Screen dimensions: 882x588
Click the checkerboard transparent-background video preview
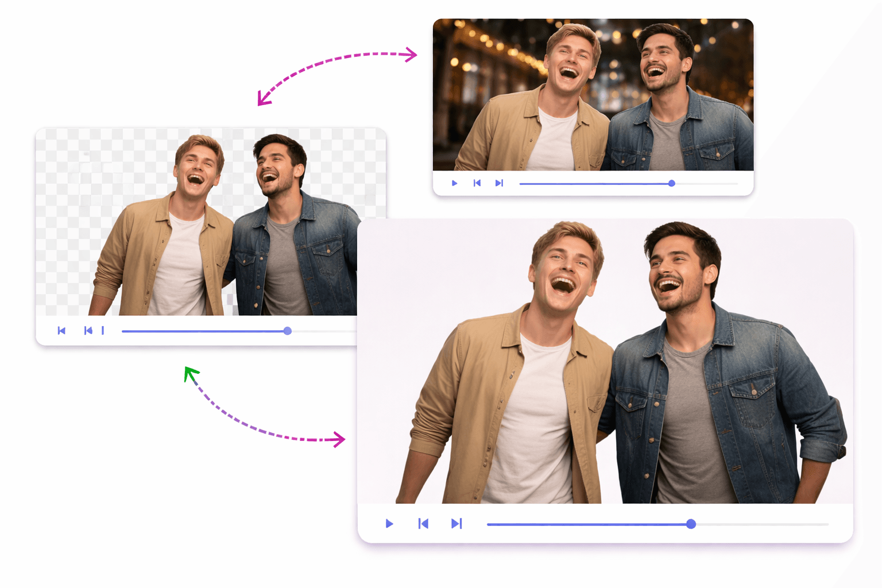coord(195,221)
